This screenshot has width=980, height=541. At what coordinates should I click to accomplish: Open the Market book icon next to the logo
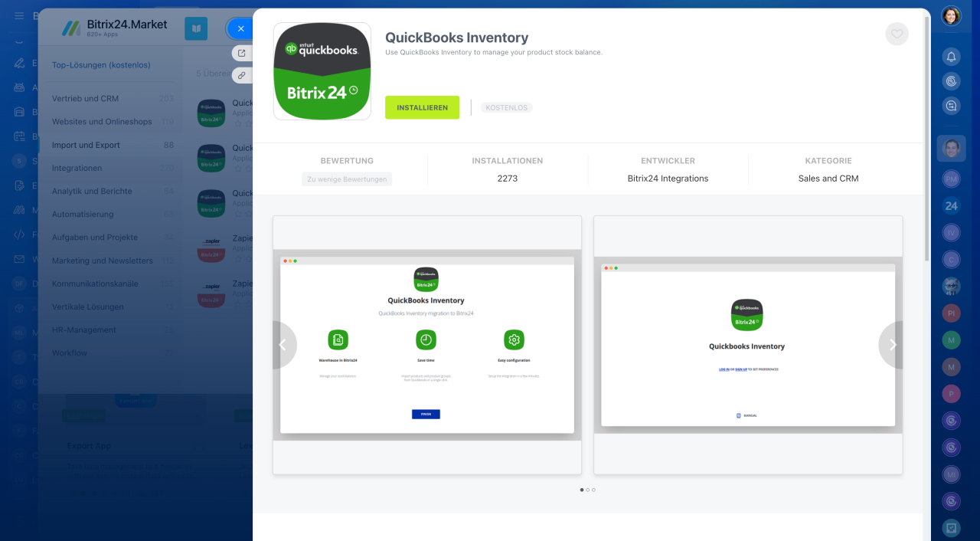click(x=196, y=28)
